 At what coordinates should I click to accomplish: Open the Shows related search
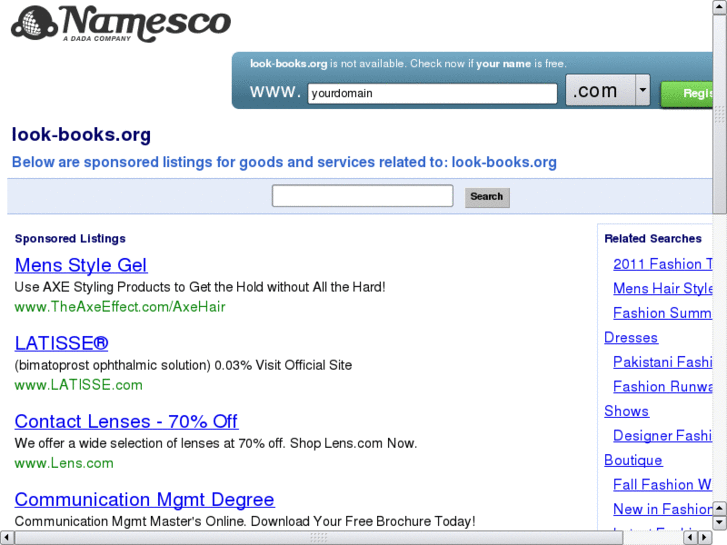pyautogui.click(x=626, y=411)
